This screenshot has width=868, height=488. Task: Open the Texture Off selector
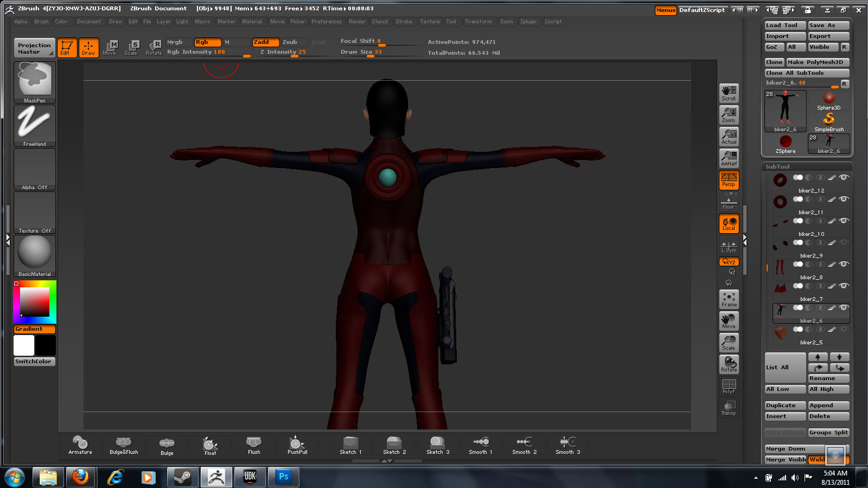35,213
